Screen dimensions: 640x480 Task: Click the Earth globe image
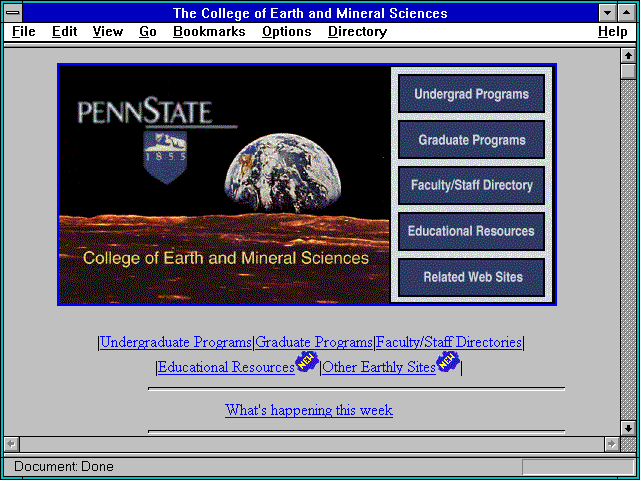282,173
